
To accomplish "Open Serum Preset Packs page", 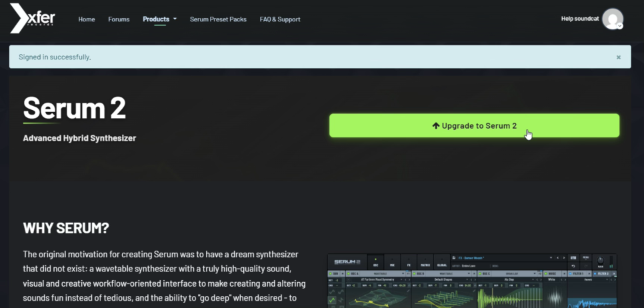I will click(218, 19).
